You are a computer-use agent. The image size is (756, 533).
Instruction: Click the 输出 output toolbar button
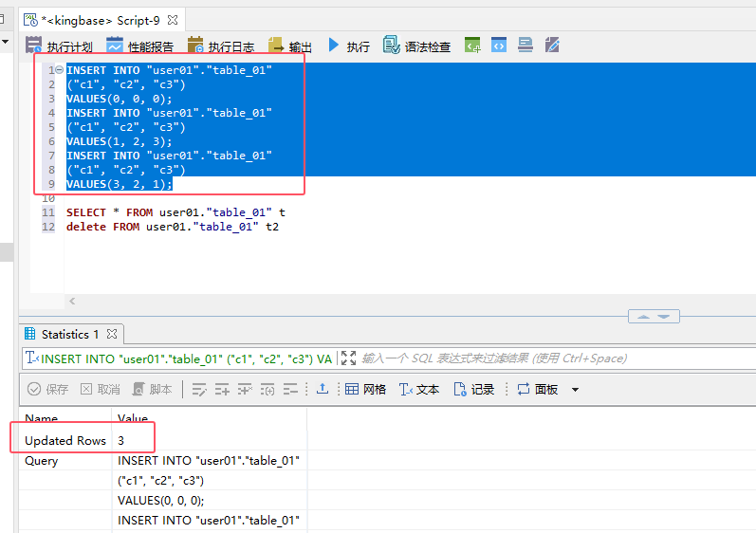tap(290, 46)
